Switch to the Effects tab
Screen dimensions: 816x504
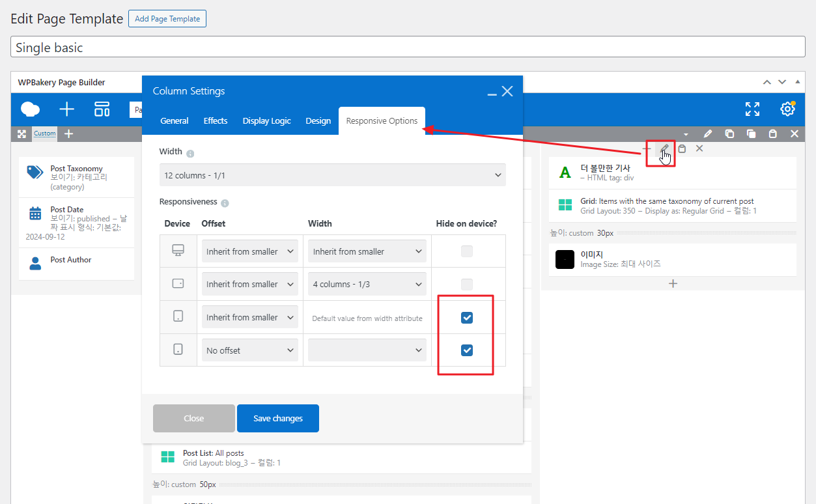coord(216,120)
